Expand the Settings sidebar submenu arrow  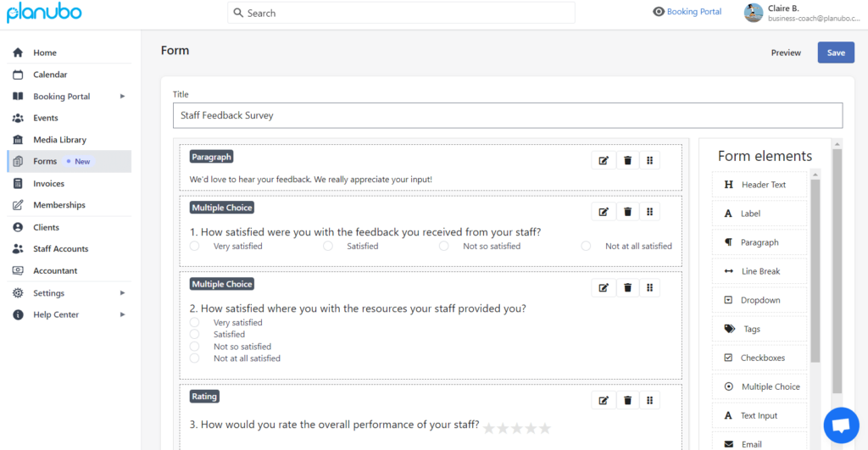click(122, 293)
